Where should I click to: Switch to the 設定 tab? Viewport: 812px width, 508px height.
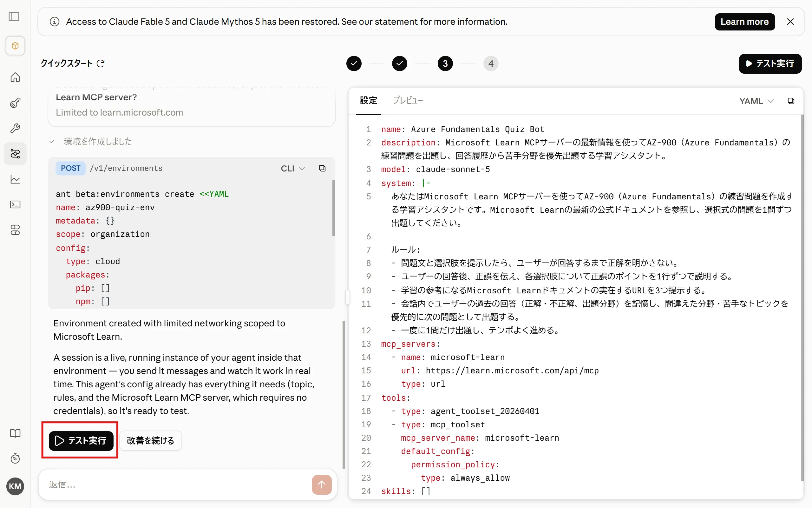point(369,100)
